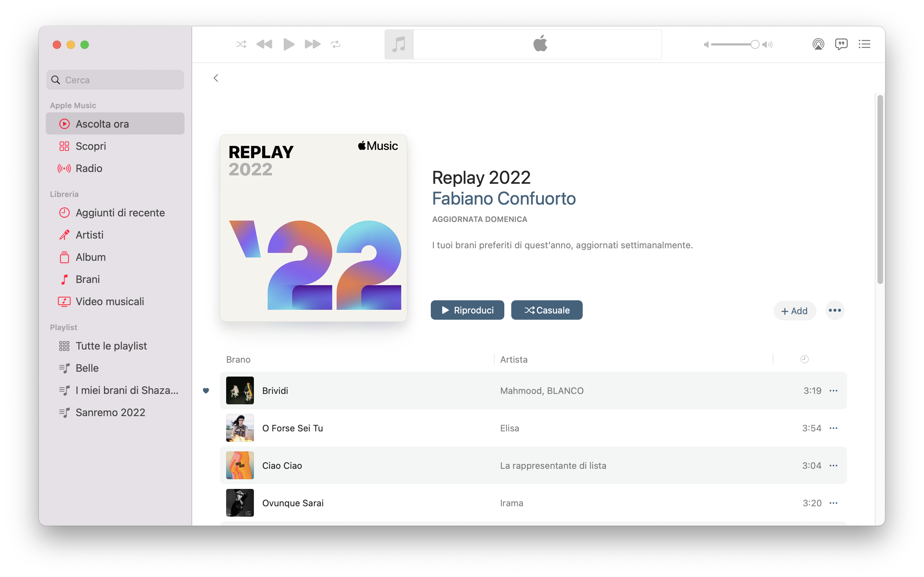
Task: Click artist Irama
Action: pos(512,502)
